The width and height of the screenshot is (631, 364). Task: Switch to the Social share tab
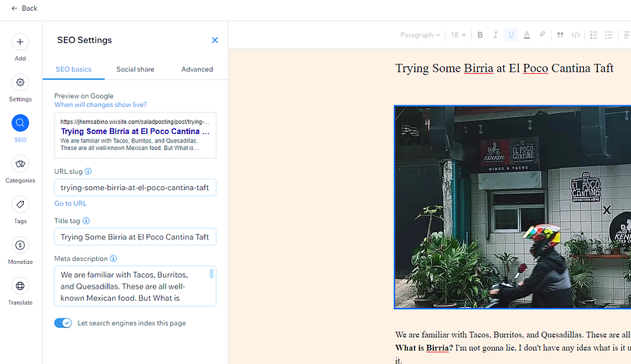[135, 69]
